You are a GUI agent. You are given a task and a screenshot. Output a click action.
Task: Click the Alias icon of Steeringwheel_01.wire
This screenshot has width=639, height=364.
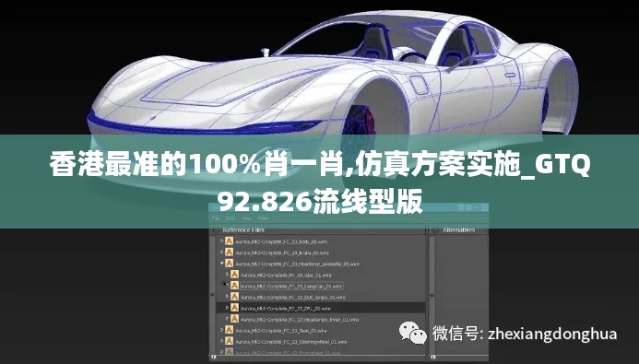229,341
